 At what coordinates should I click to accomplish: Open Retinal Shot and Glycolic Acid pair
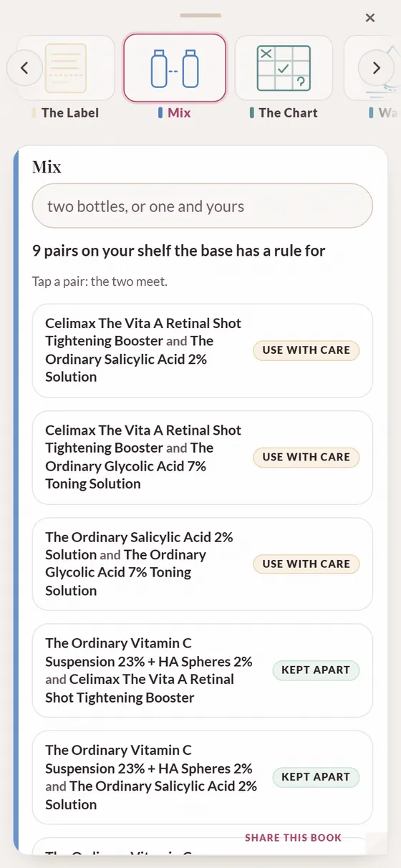coord(203,457)
